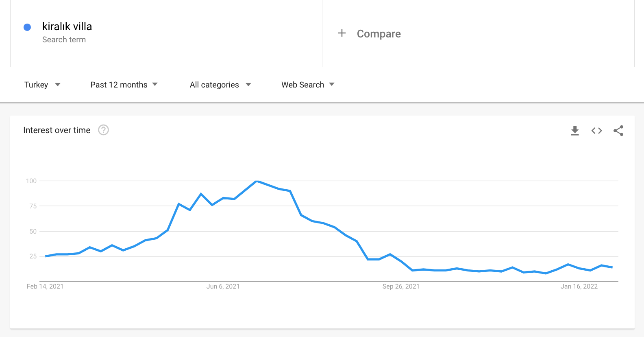Click the Feb 14, 2021 axis label
This screenshot has width=644, height=337.
click(x=45, y=287)
